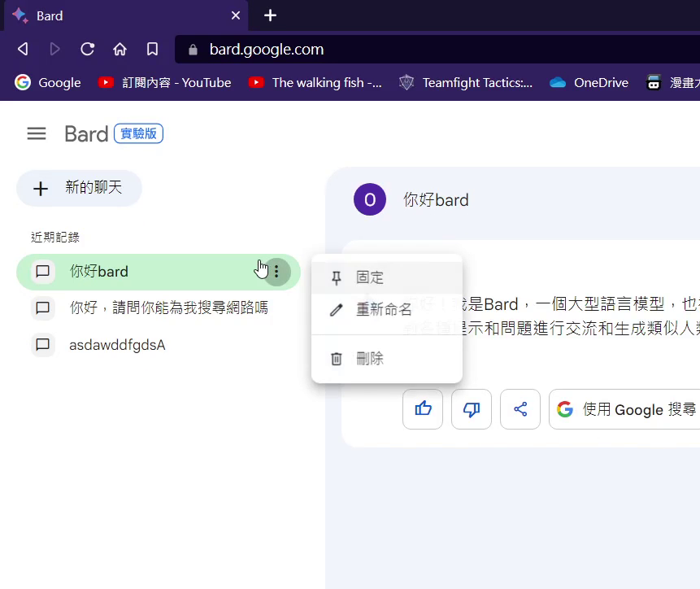Screen dimensions: 700x589
Task: Click the lock icon in the address bar
Action: tap(193, 50)
